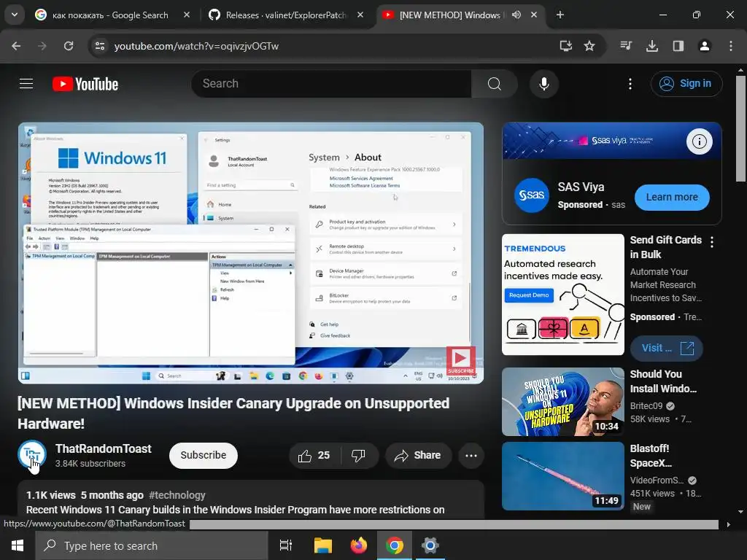Open Windows Start menu

(x=18, y=545)
